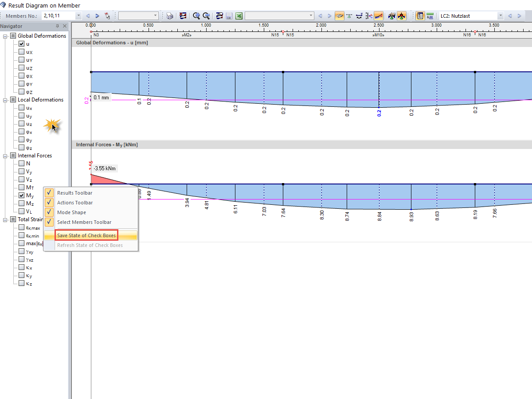Choose Save State of Check Boxes

coord(86,235)
